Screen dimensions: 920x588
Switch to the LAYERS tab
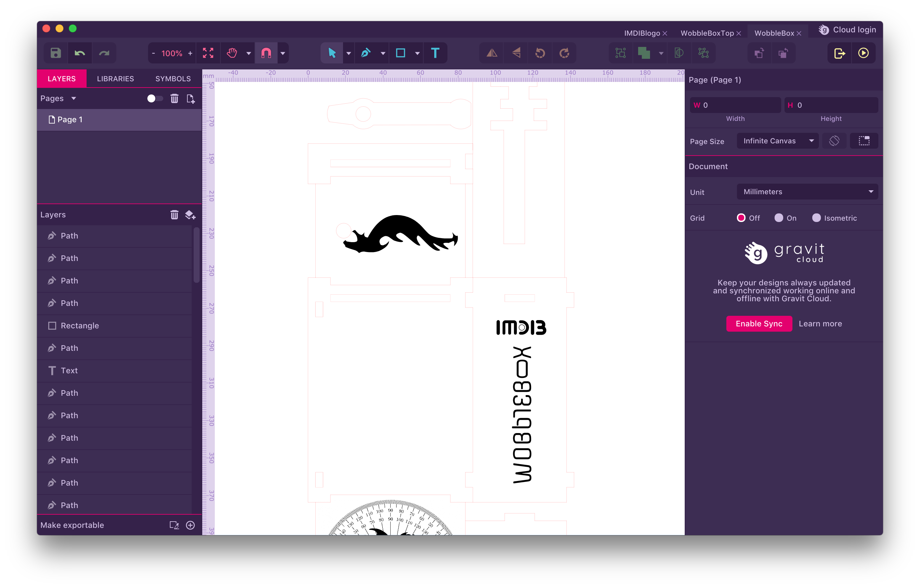tap(61, 79)
